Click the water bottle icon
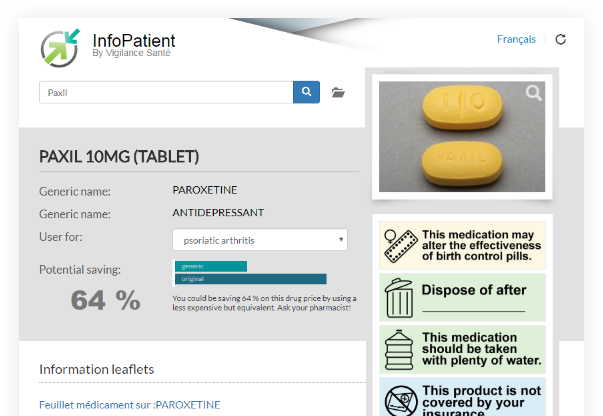This screenshot has height=416, width=603. pyautogui.click(x=399, y=350)
